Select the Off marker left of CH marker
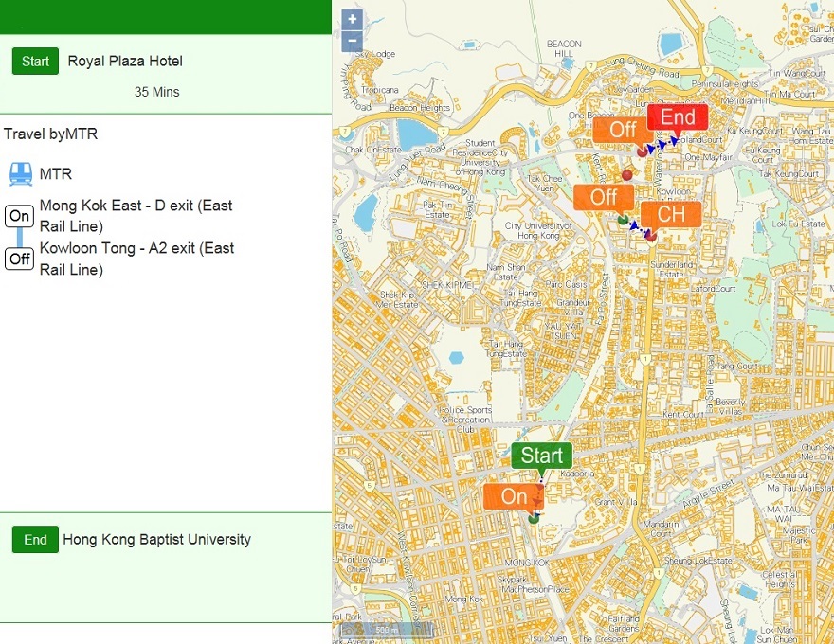The image size is (834, 644). pos(604,197)
